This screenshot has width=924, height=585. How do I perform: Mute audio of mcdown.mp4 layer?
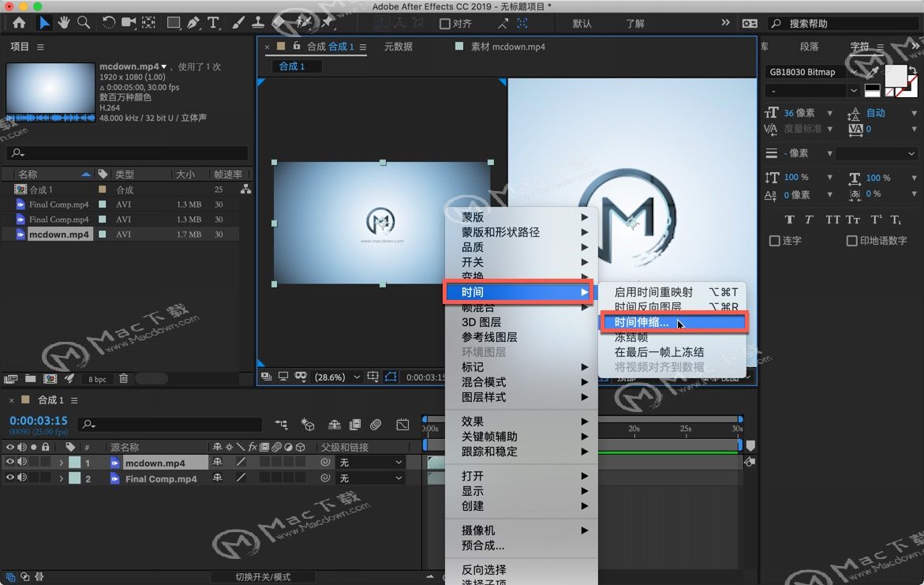point(22,462)
